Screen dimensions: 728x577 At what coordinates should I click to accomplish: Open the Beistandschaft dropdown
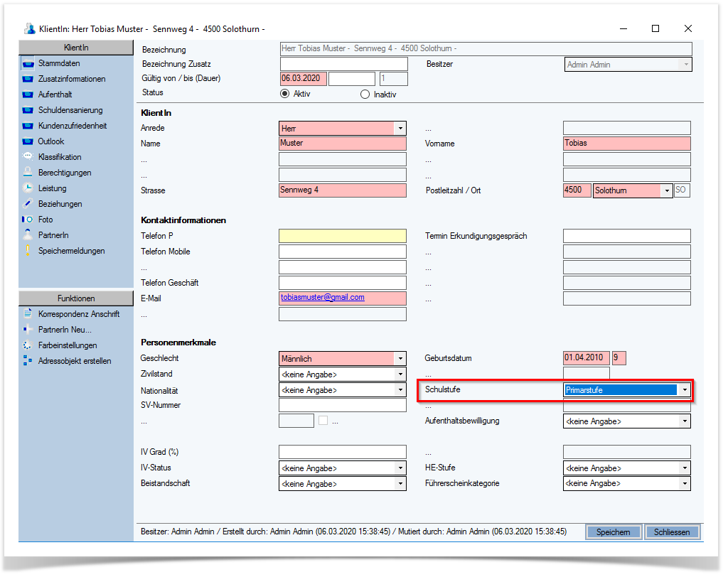(x=400, y=484)
